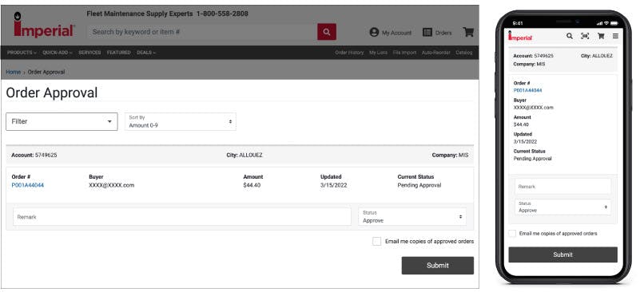644x292 pixels.
Task: Expand the PRODUCTS nav menu
Action: tap(22, 53)
